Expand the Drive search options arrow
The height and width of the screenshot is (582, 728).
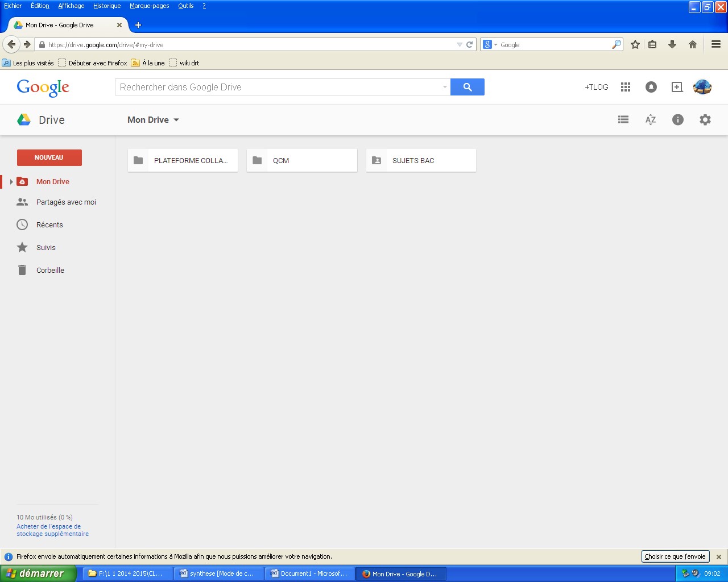[445, 87]
